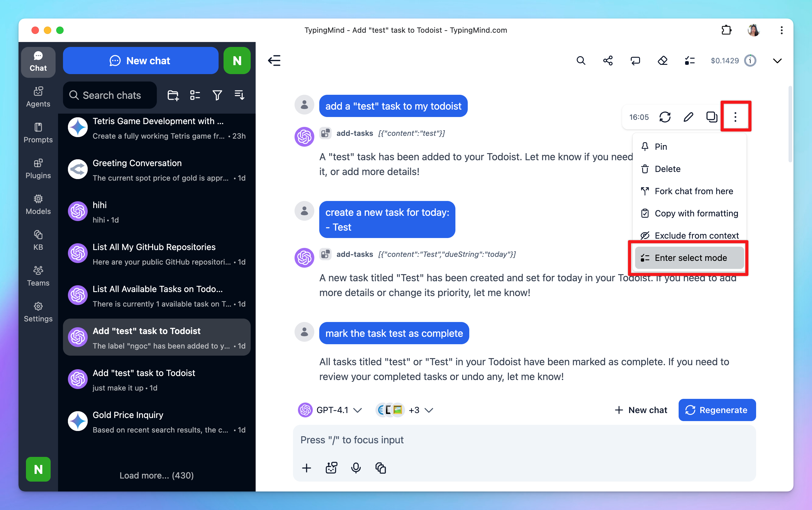The image size is (812, 510).
Task: Collapse the sidebar with arrow icon
Action: 274,61
